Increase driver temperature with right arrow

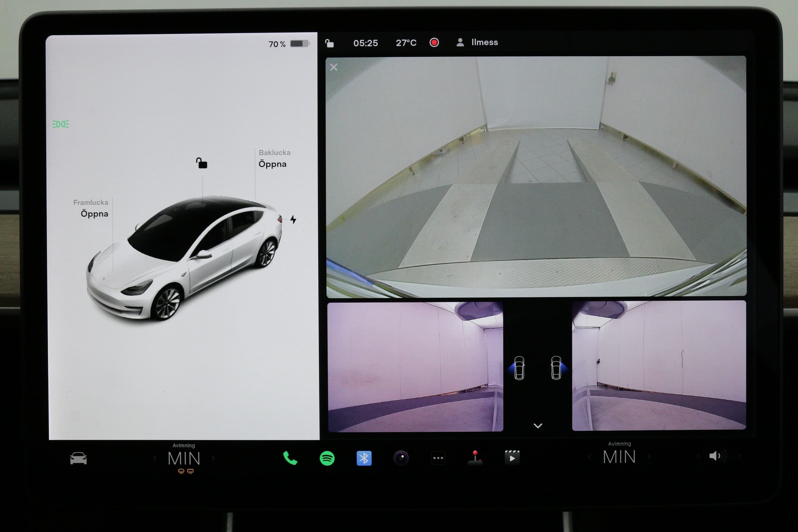tap(214, 458)
